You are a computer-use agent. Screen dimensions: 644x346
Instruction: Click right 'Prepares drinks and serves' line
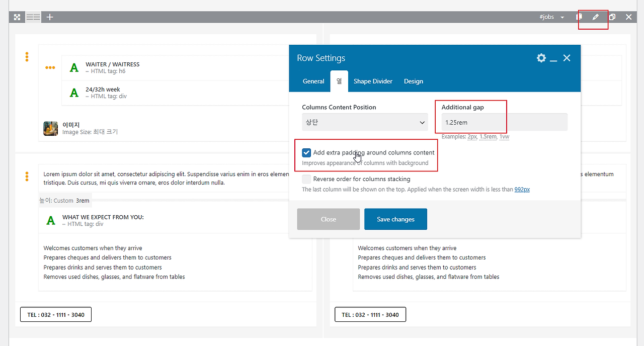(417, 267)
